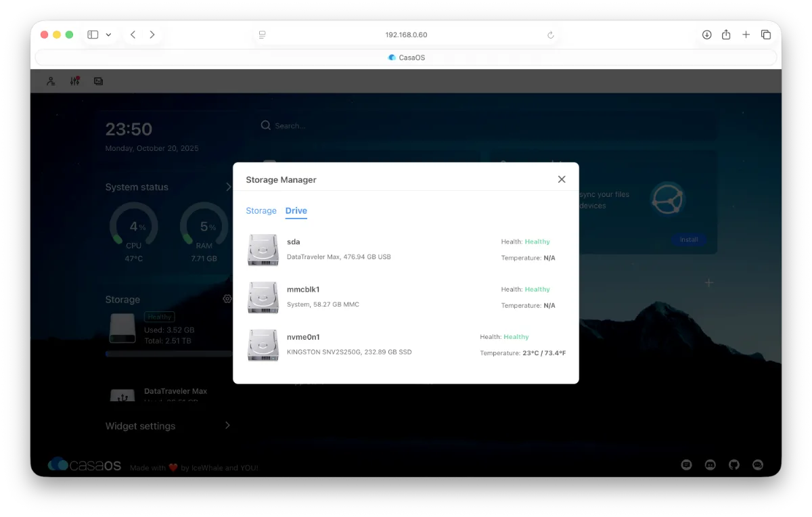Expand the Widget settings chevron
Image resolution: width=812 pixels, height=517 pixels.
[x=227, y=426]
